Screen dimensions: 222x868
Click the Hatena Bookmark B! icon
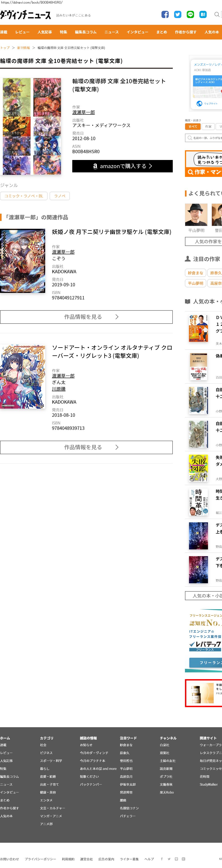point(203,14)
